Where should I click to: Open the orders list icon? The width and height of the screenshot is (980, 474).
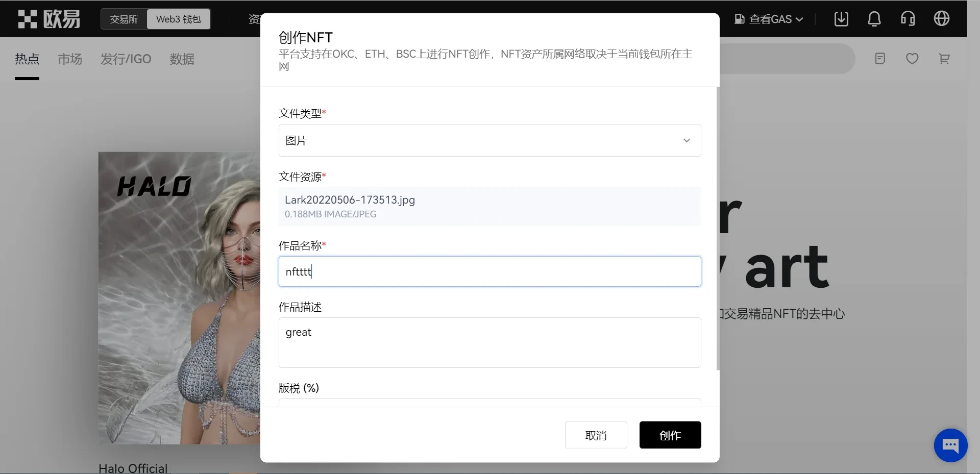pos(879,59)
